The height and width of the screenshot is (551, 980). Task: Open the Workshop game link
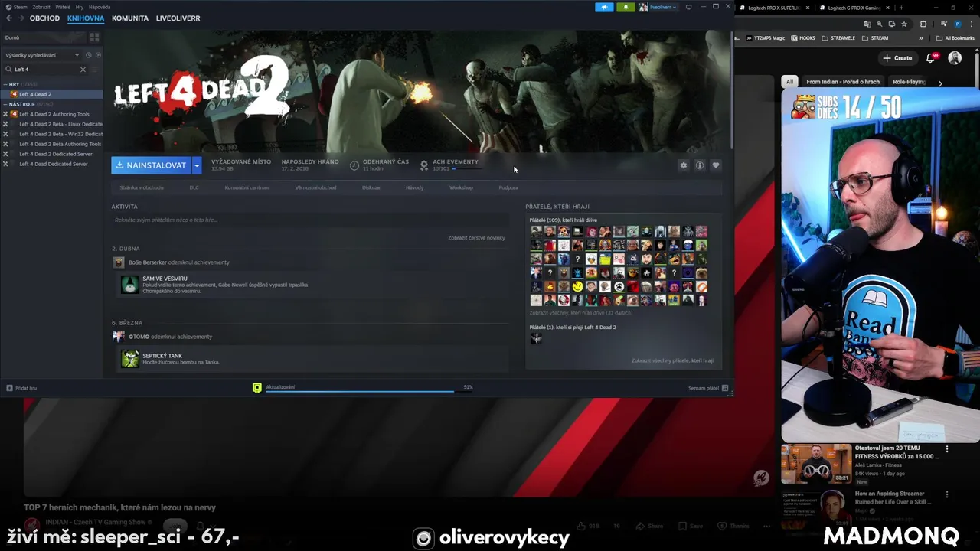[x=461, y=187]
